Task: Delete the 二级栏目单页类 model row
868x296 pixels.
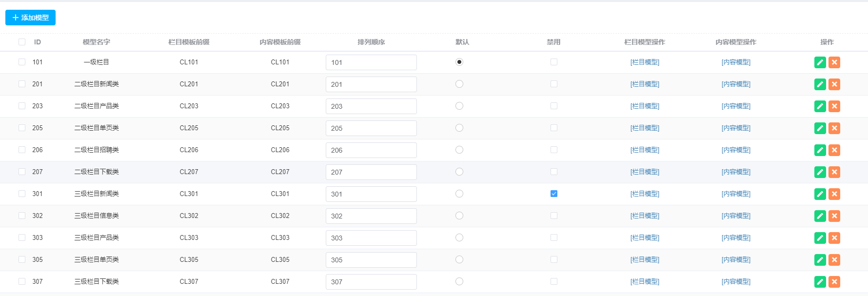Action: click(x=834, y=128)
